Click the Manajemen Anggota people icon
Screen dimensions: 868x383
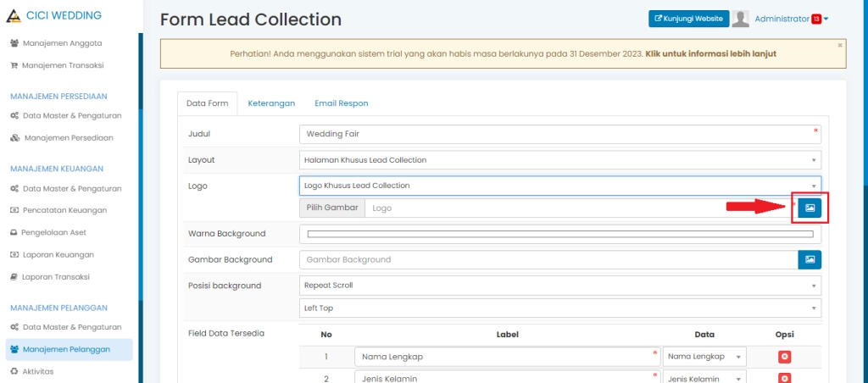tap(15, 43)
